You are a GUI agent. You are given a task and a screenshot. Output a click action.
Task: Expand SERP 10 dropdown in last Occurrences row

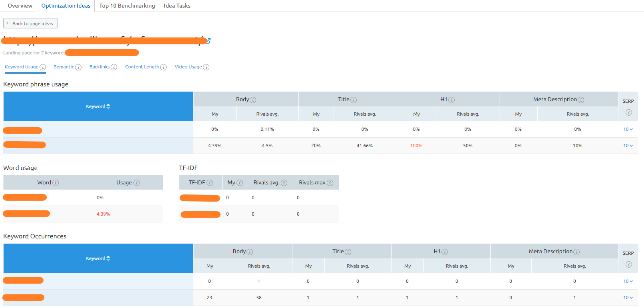point(628,298)
